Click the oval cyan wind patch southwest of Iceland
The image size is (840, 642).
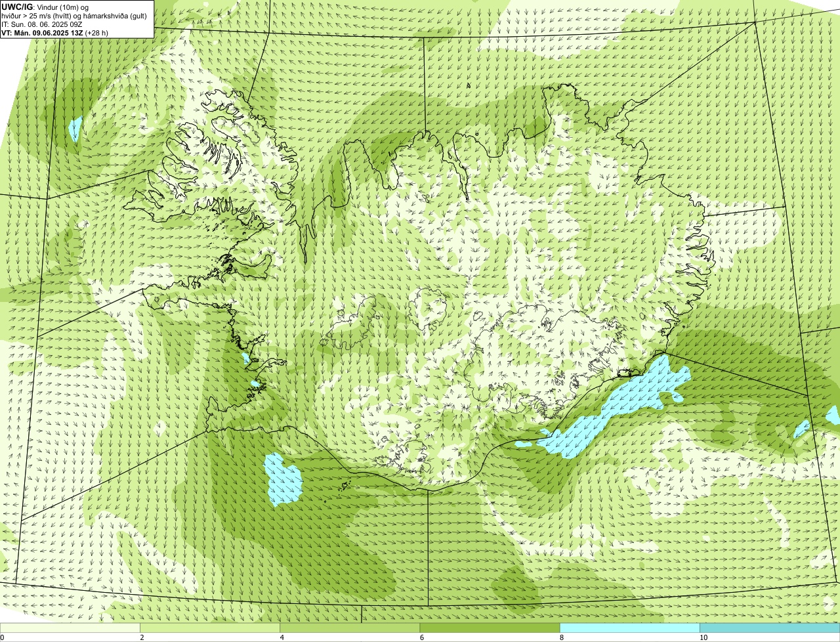282,479
